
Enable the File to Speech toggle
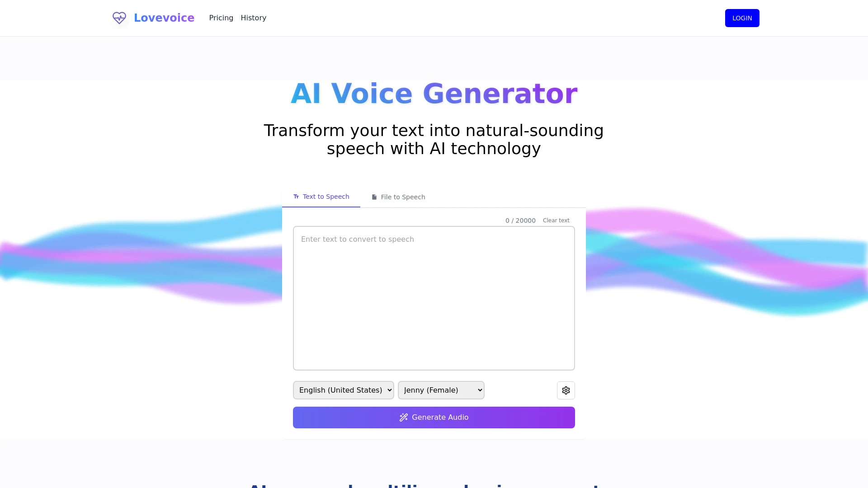[x=398, y=197]
